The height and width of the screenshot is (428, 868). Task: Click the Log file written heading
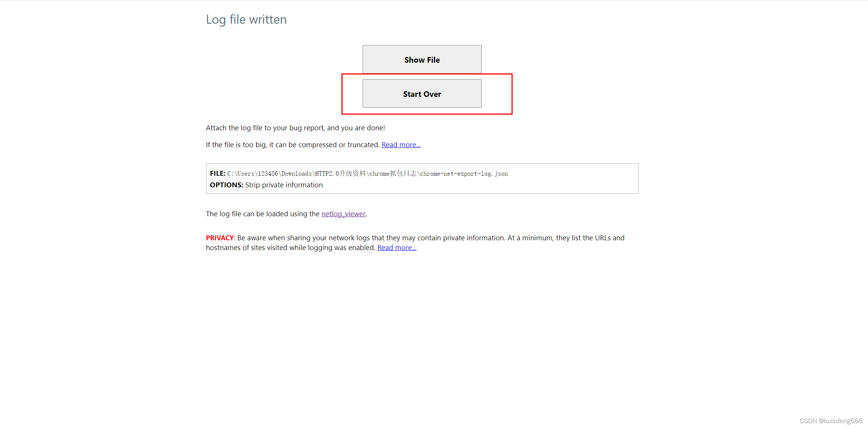coord(246,20)
